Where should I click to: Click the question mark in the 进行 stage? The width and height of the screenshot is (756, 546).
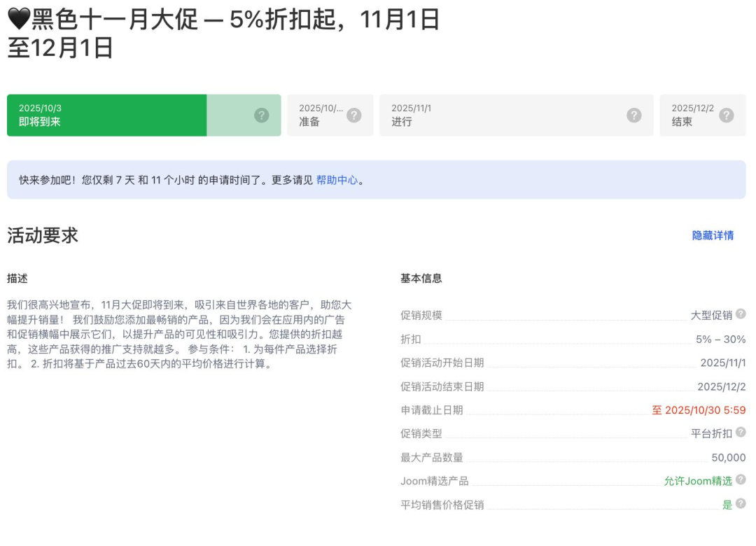coord(633,114)
